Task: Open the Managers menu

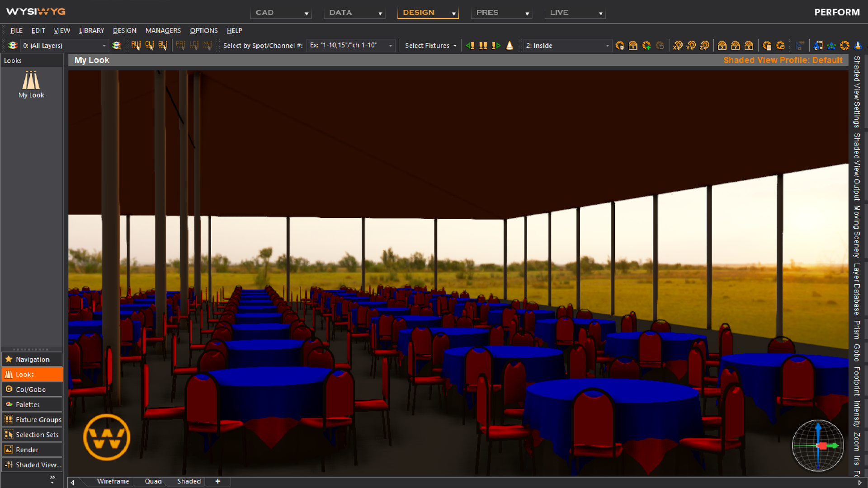Action: tap(163, 30)
